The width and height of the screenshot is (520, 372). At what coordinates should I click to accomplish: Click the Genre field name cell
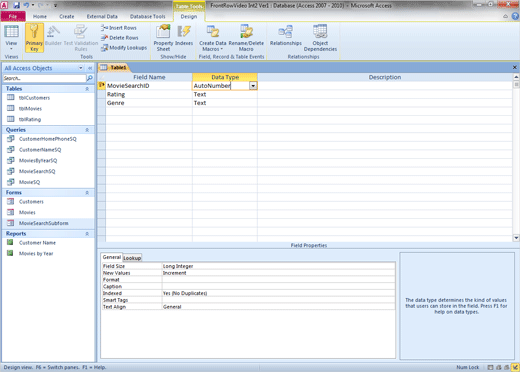(x=149, y=103)
